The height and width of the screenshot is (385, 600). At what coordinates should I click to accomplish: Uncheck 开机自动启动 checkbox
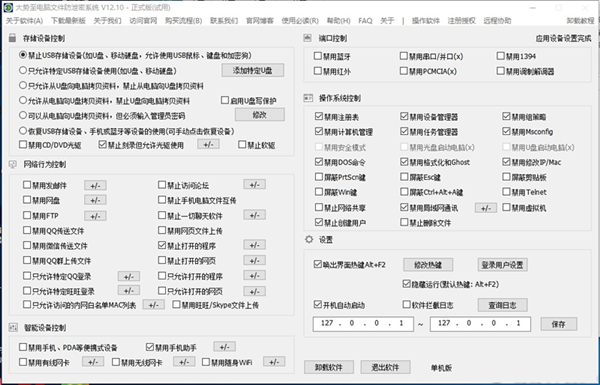[318, 305]
